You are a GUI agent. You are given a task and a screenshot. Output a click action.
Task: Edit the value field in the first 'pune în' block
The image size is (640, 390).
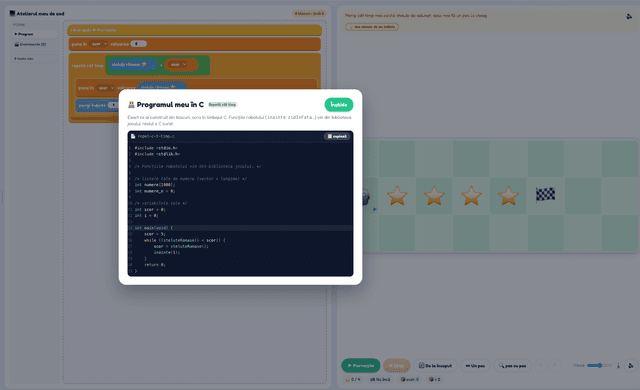[x=138, y=44]
